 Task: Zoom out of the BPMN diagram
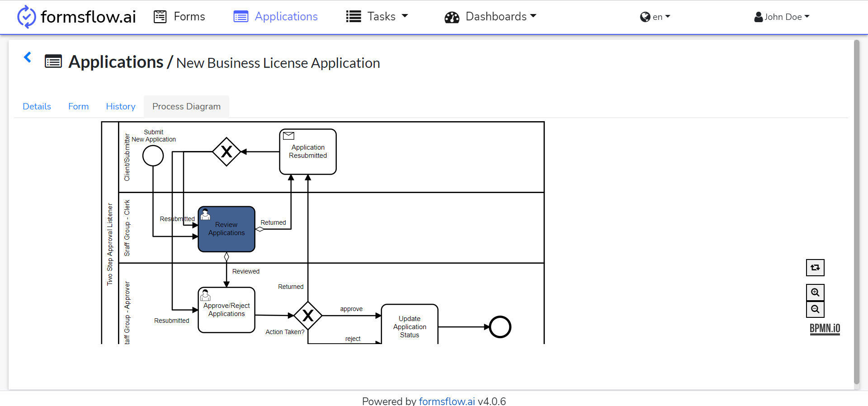(815, 309)
